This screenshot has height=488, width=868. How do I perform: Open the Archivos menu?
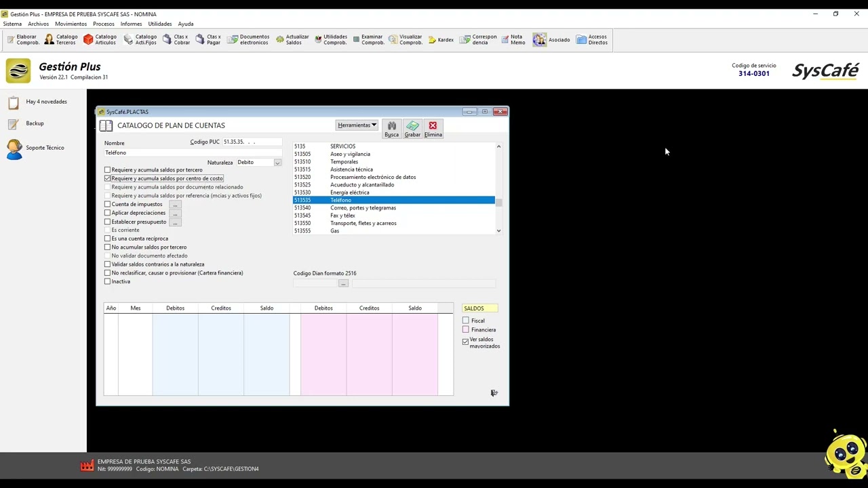(x=39, y=24)
